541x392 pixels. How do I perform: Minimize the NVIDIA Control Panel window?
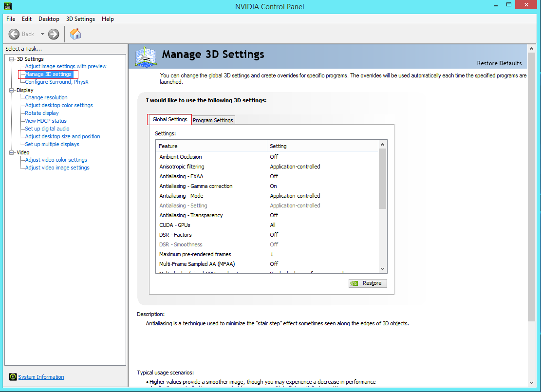pyautogui.click(x=496, y=5)
